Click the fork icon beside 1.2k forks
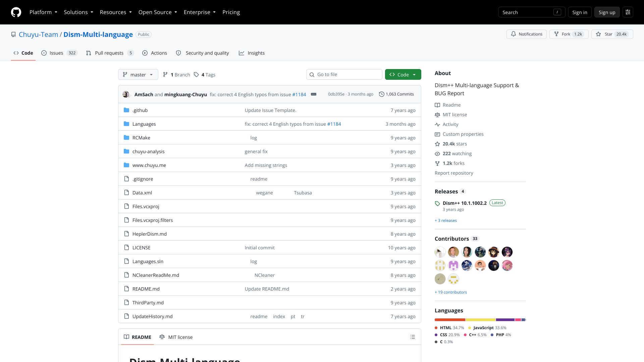The width and height of the screenshot is (644, 362). [x=437, y=163]
